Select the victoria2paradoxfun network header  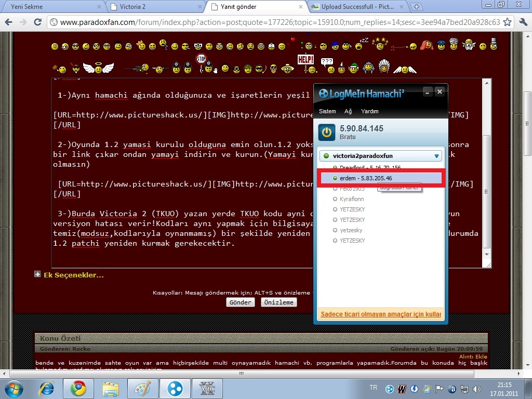pos(380,156)
